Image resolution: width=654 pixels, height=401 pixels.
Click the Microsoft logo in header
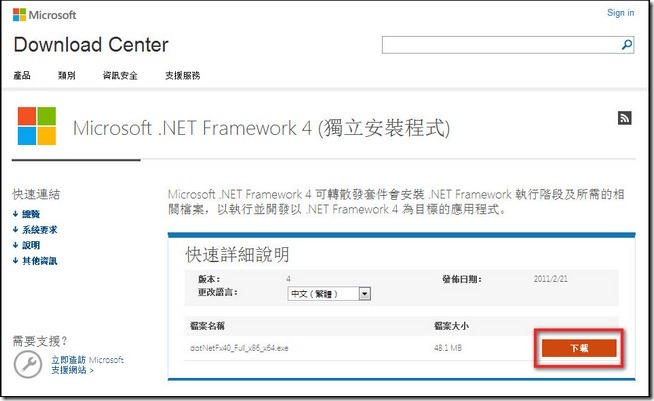[x=45, y=15]
